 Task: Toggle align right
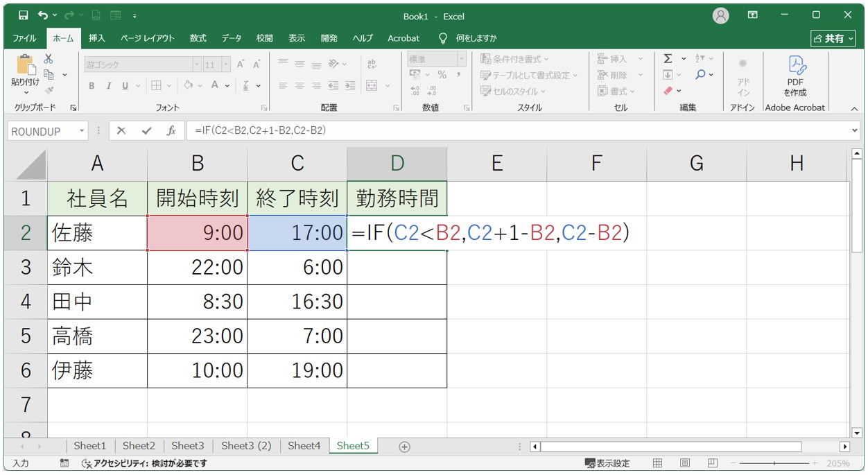click(316, 86)
